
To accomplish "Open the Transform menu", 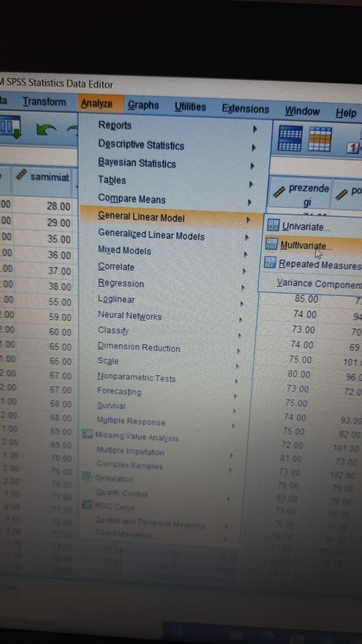I will pyautogui.click(x=44, y=102).
